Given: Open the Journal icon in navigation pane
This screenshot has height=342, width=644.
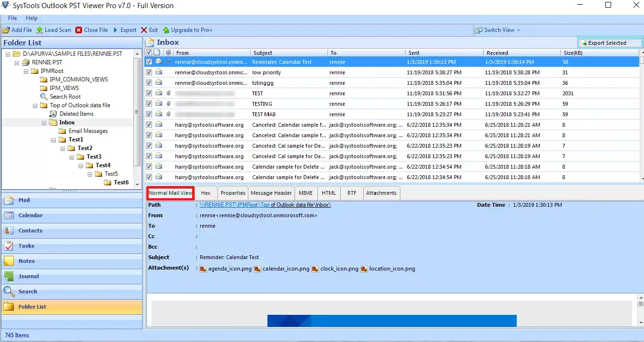Looking at the screenshot, I should point(9,277).
